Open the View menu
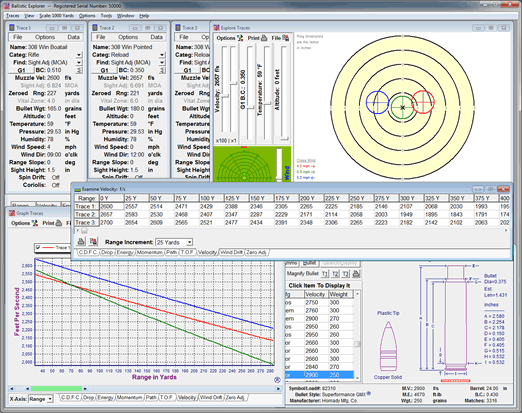The width and height of the screenshot is (522, 413). click(x=29, y=16)
